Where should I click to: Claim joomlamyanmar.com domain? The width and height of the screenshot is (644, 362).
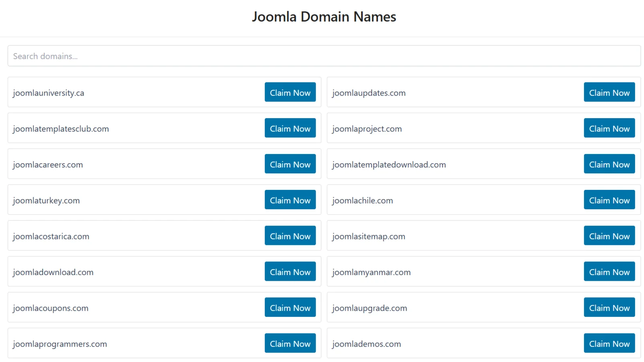coord(609,271)
